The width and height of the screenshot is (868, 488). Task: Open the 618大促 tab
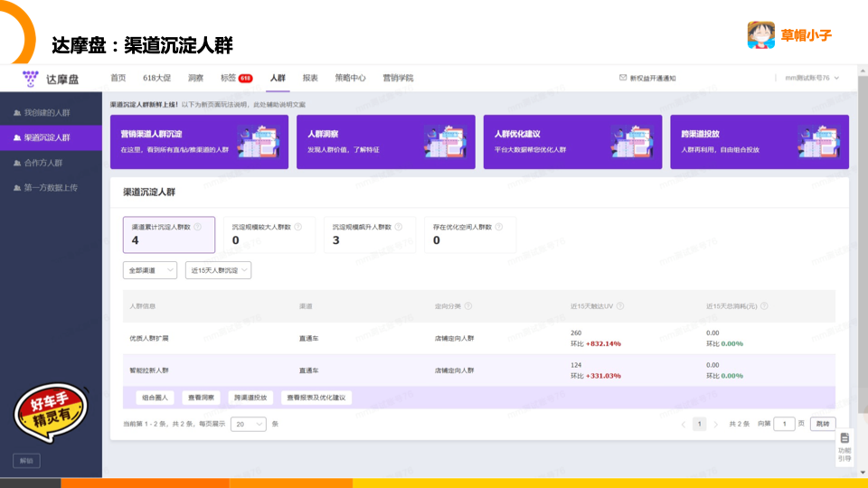coord(156,78)
